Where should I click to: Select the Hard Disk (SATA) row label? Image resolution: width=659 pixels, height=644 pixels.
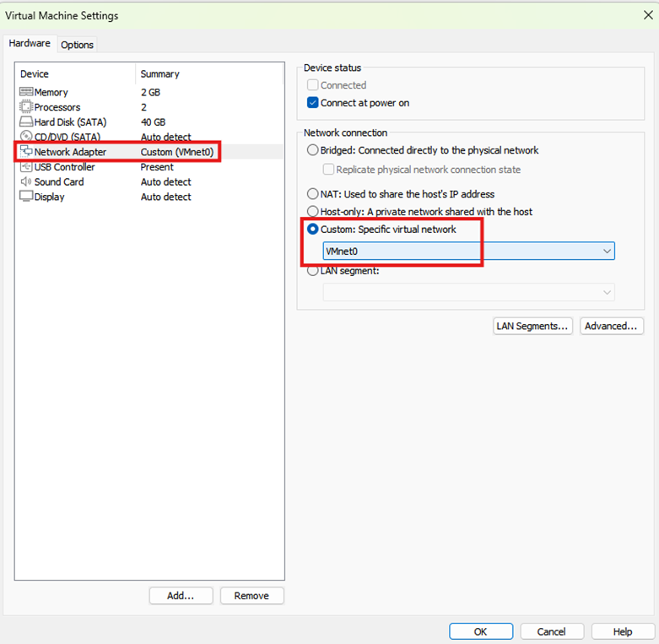[x=71, y=122]
